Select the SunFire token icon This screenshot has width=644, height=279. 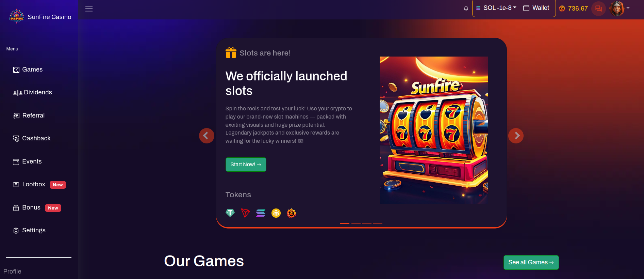(292, 213)
